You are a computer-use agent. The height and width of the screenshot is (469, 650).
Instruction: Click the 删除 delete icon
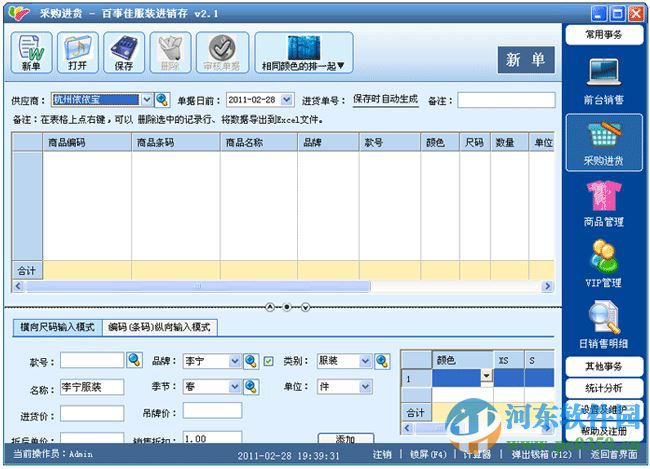(170, 53)
